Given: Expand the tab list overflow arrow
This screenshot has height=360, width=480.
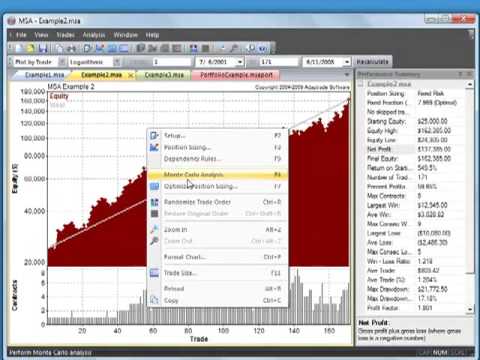Looking at the screenshot, I should pyautogui.click(x=347, y=75).
